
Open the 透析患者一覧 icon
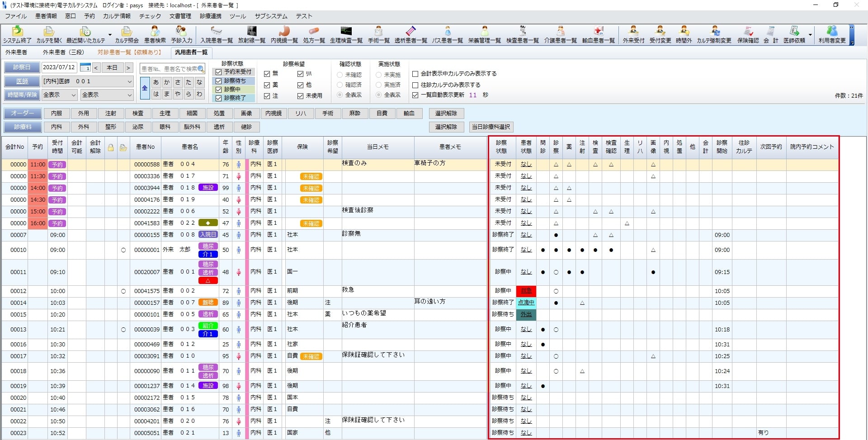pos(411,35)
